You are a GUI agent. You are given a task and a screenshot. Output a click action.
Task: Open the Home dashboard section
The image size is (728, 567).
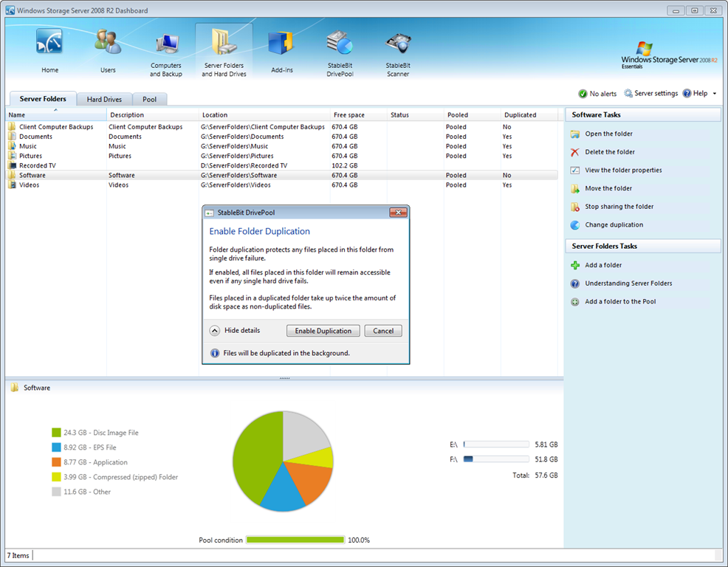click(x=49, y=51)
